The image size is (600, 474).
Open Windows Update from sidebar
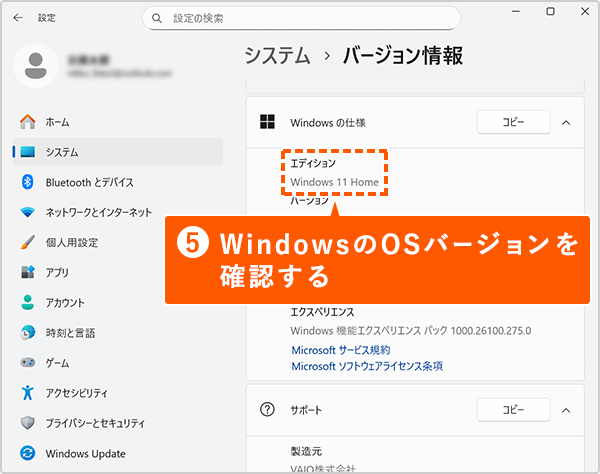[84, 453]
